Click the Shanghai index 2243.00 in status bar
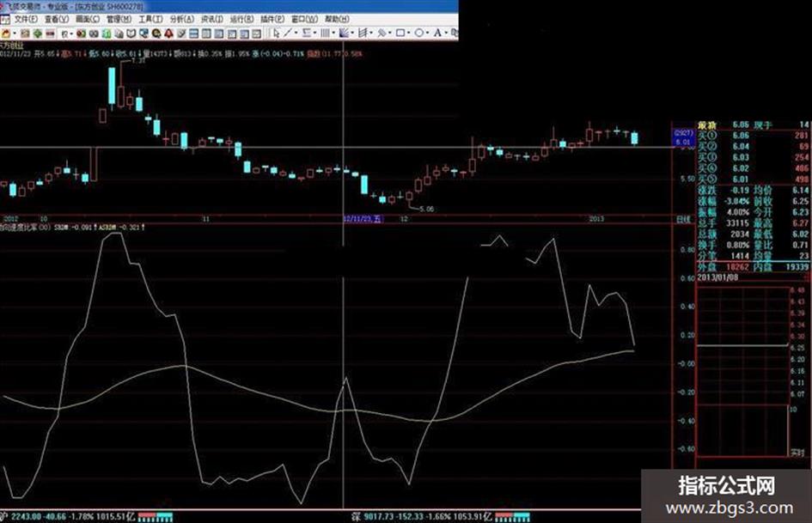812x523 pixels. [26, 517]
